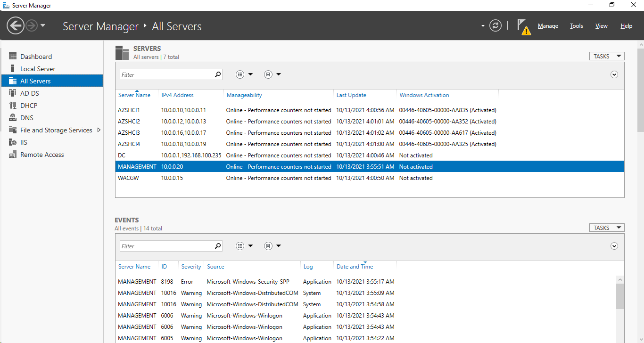Select Dashboard icon in sidebar

(13, 57)
